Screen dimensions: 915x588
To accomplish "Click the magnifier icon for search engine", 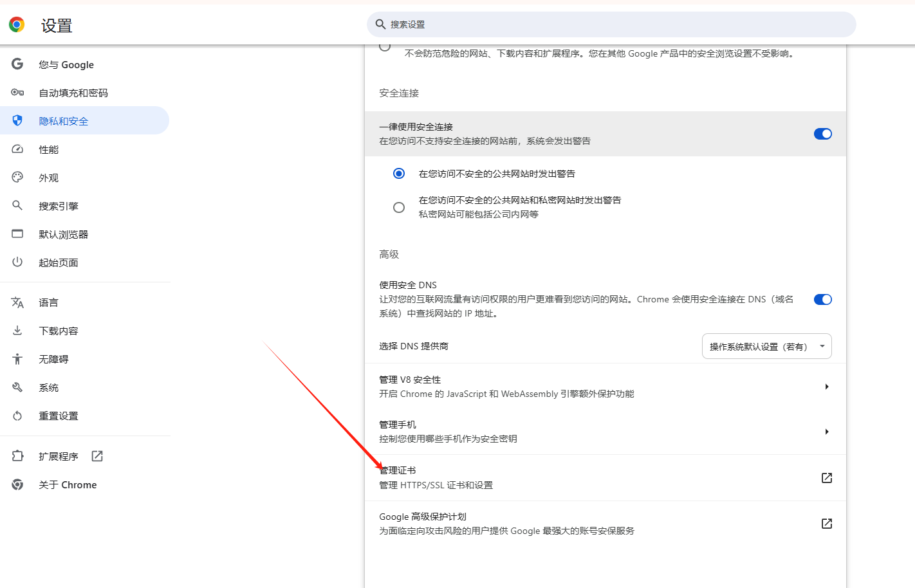I will point(17,205).
